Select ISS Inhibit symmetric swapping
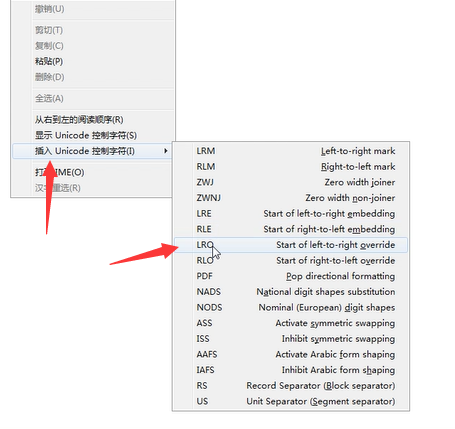 291,339
